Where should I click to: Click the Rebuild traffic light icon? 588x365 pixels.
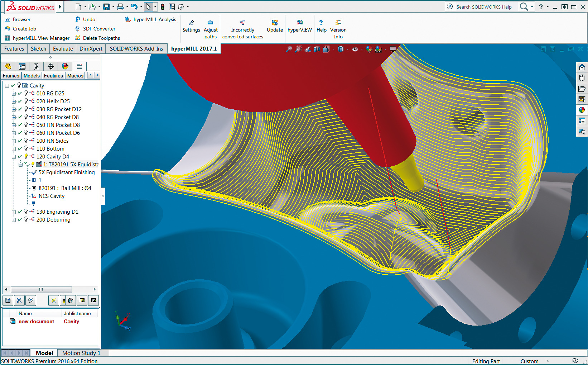163,7
